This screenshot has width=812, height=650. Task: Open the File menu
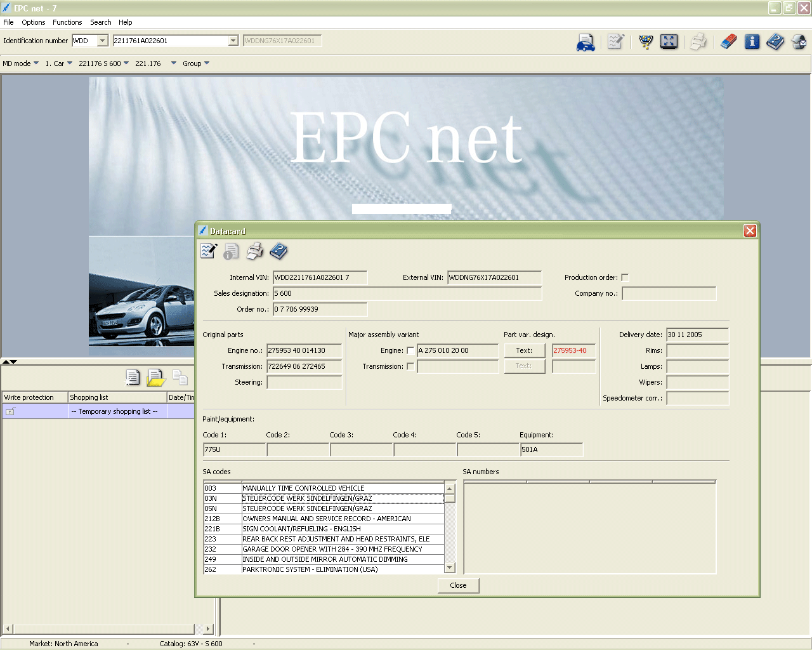[8, 22]
